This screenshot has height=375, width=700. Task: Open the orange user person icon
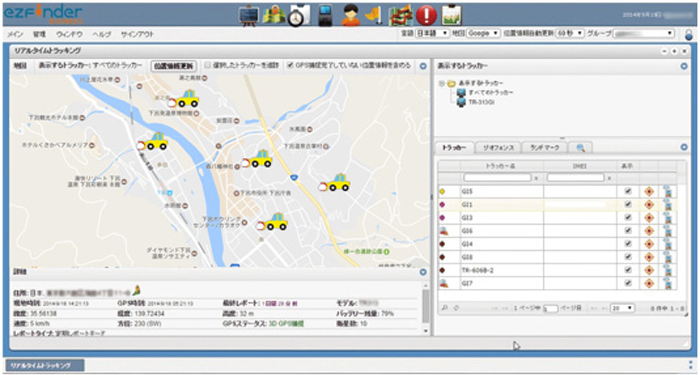[x=351, y=16]
